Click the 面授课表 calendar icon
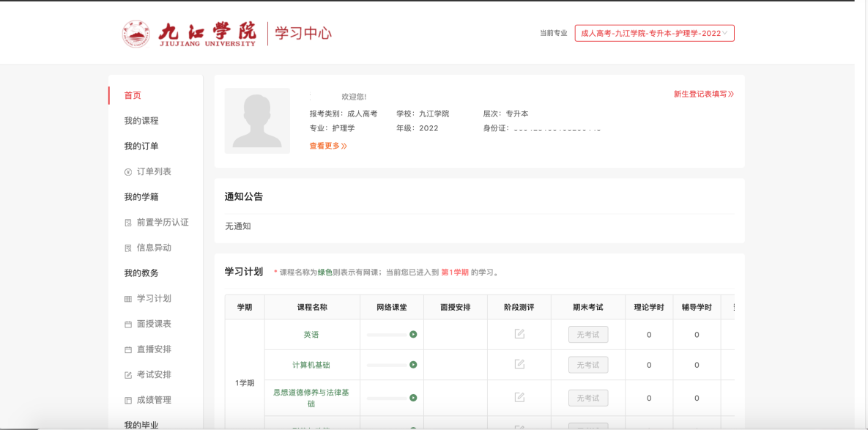The width and height of the screenshot is (868, 430). tap(128, 324)
